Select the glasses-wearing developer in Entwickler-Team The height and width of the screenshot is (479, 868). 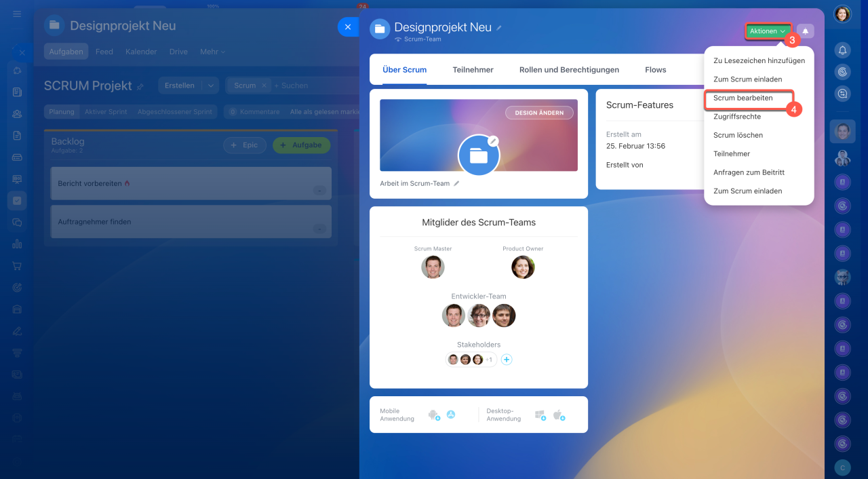point(479,315)
